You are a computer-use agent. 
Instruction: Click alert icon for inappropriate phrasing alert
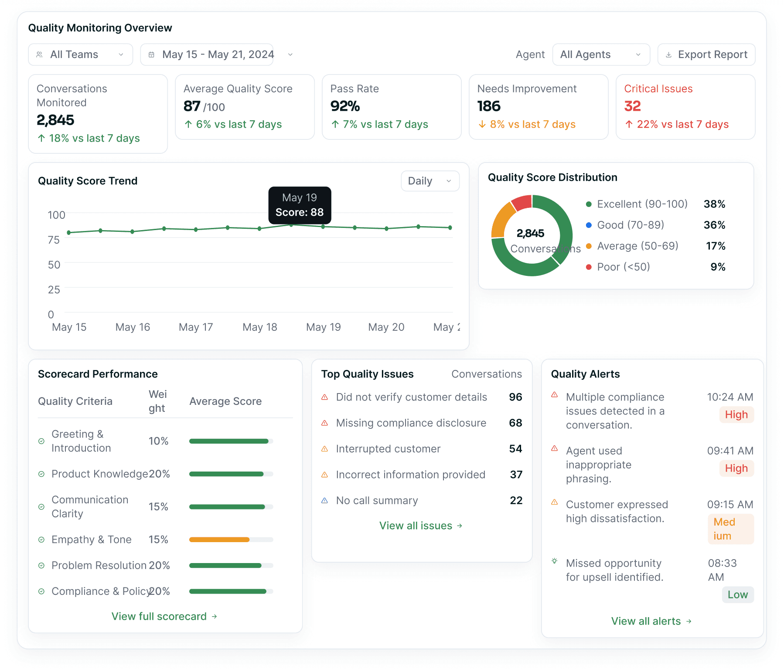point(555,448)
